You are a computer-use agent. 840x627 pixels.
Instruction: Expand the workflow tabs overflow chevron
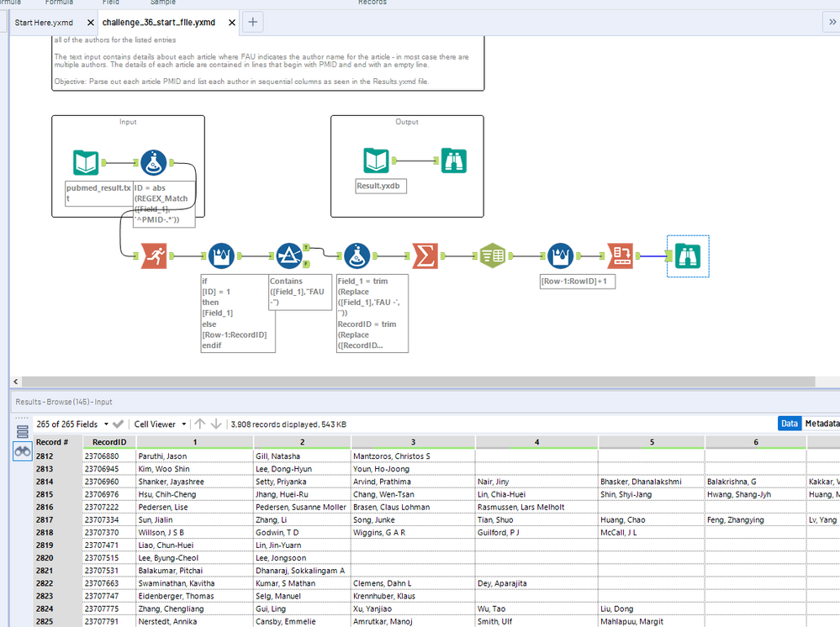(832, 23)
